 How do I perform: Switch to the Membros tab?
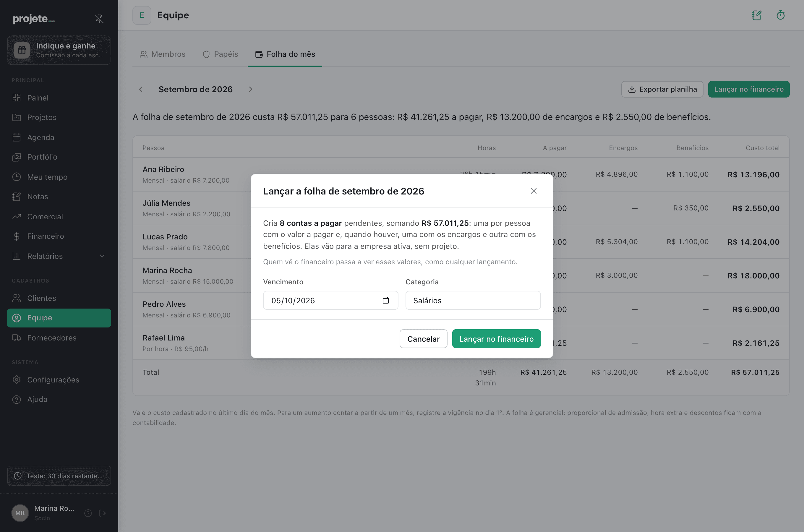click(x=163, y=54)
